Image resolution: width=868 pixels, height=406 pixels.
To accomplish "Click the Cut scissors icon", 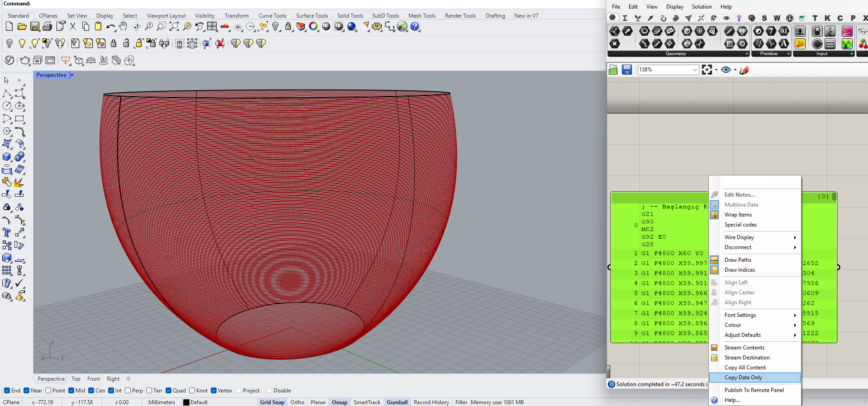I will pos(73,27).
